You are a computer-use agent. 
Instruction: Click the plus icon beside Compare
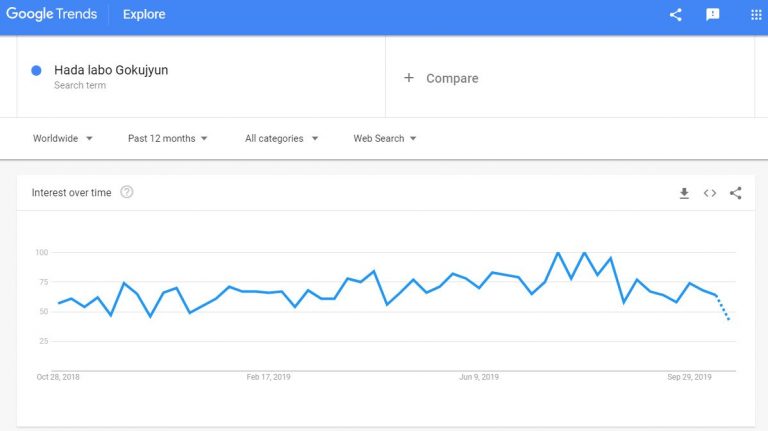tap(409, 78)
